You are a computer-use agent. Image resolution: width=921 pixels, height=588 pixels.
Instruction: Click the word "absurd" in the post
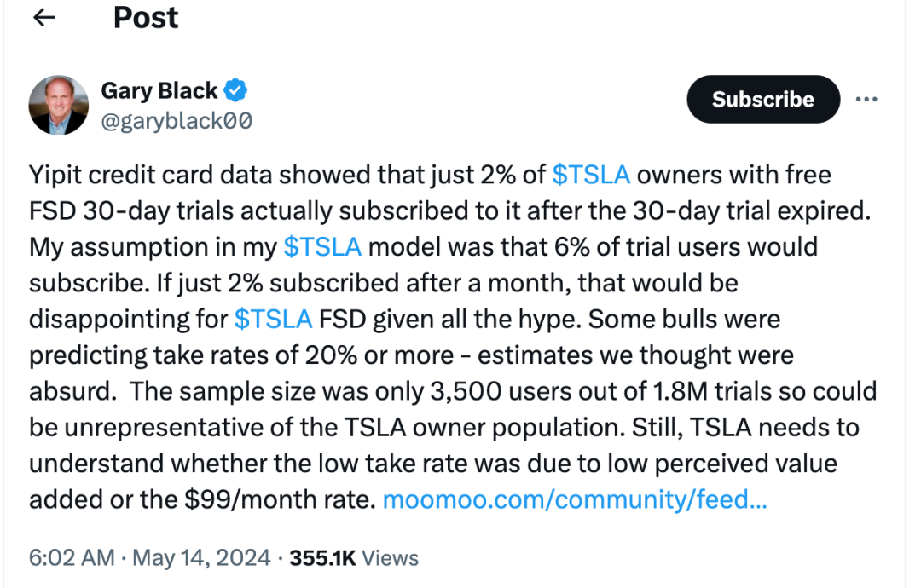tap(71, 391)
